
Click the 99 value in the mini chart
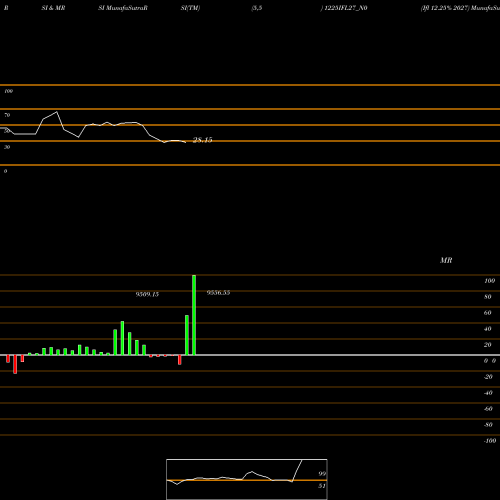coord(322,474)
